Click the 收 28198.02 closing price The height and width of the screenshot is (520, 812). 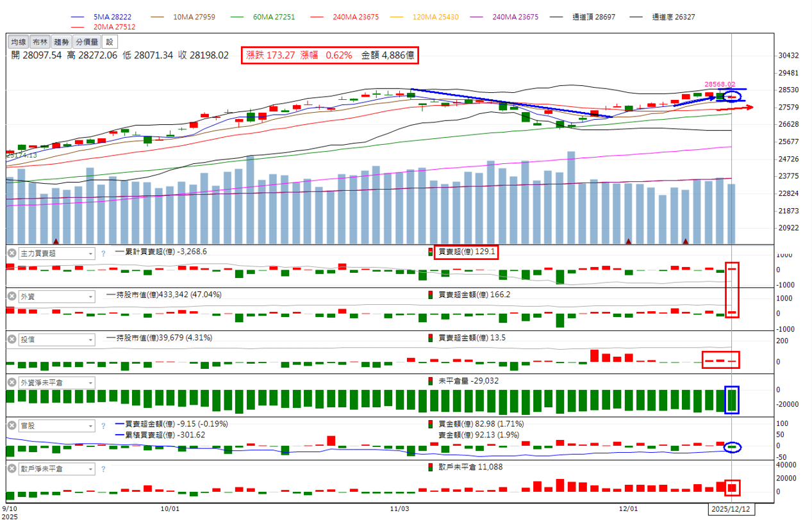coord(204,56)
